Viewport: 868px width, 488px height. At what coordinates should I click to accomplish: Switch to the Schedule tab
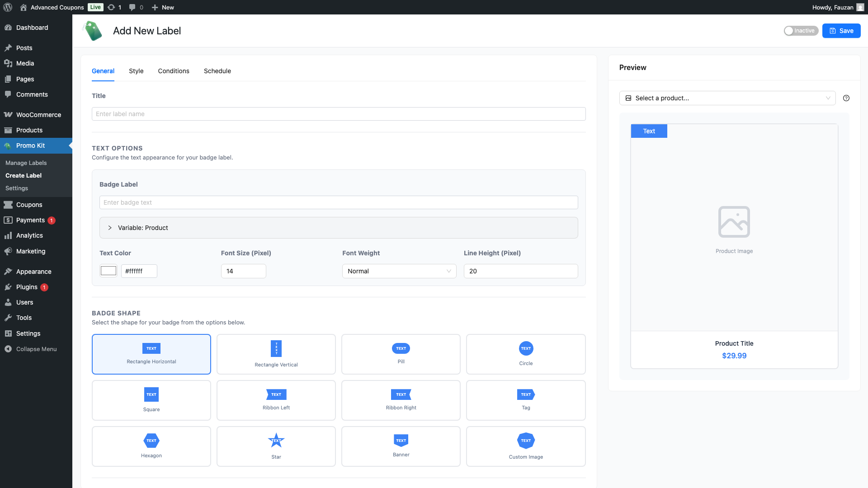tap(217, 71)
